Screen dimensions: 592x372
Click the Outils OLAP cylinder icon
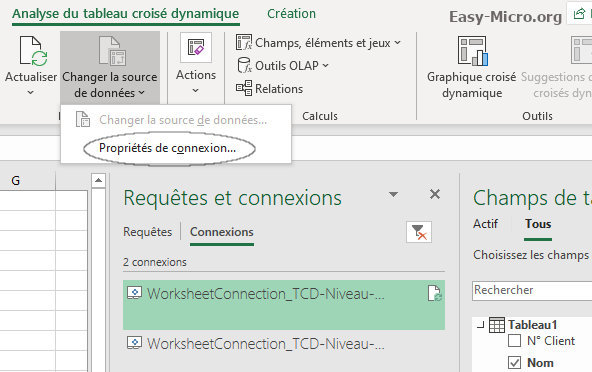point(244,65)
